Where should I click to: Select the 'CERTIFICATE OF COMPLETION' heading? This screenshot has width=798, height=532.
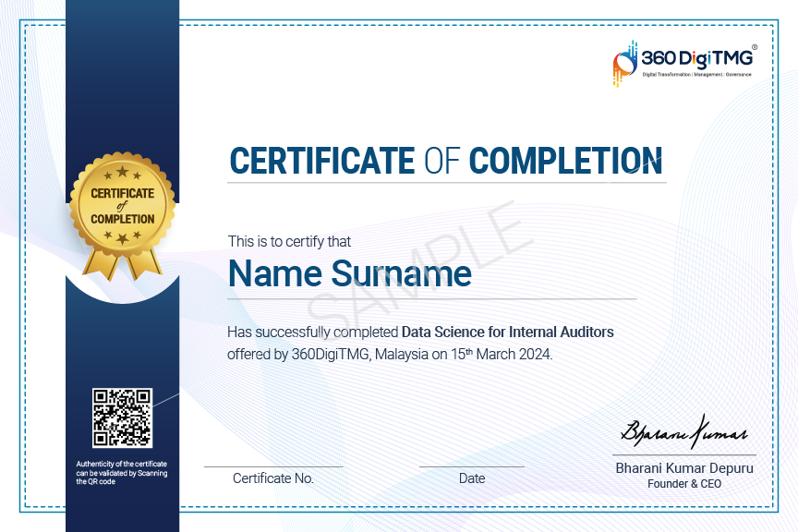446,161
